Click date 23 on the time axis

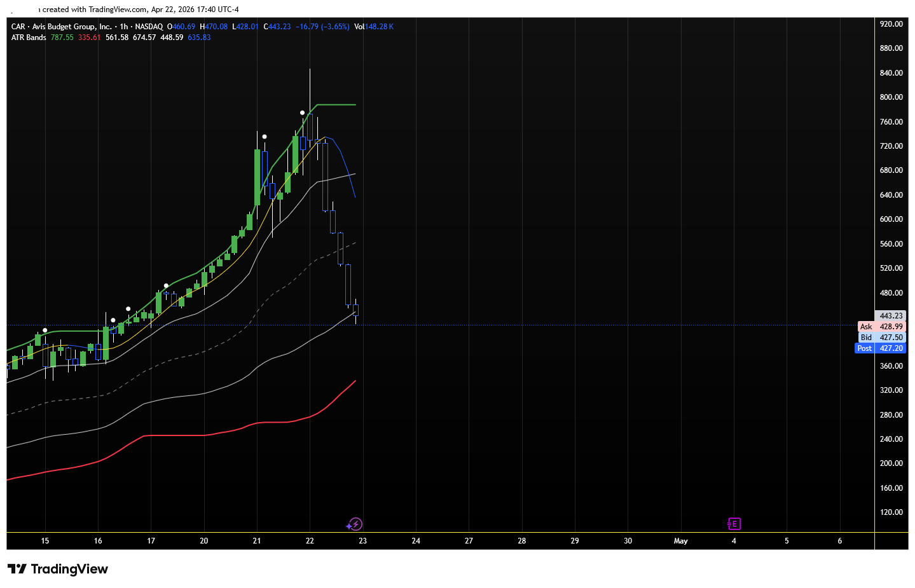pyautogui.click(x=363, y=541)
